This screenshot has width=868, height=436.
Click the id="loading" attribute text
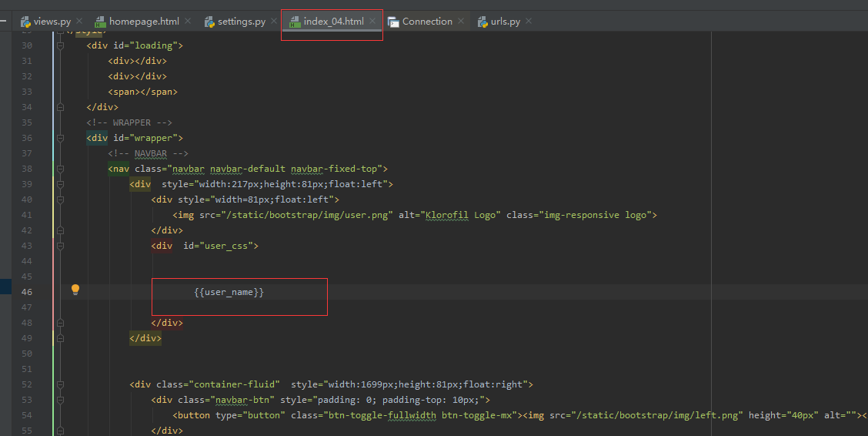tap(145, 45)
